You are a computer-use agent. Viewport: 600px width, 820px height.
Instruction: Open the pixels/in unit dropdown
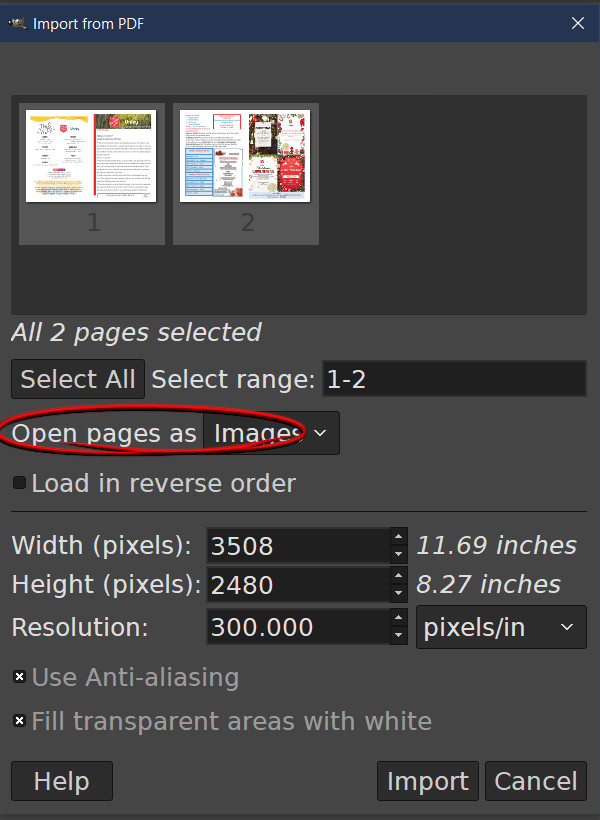501,627
